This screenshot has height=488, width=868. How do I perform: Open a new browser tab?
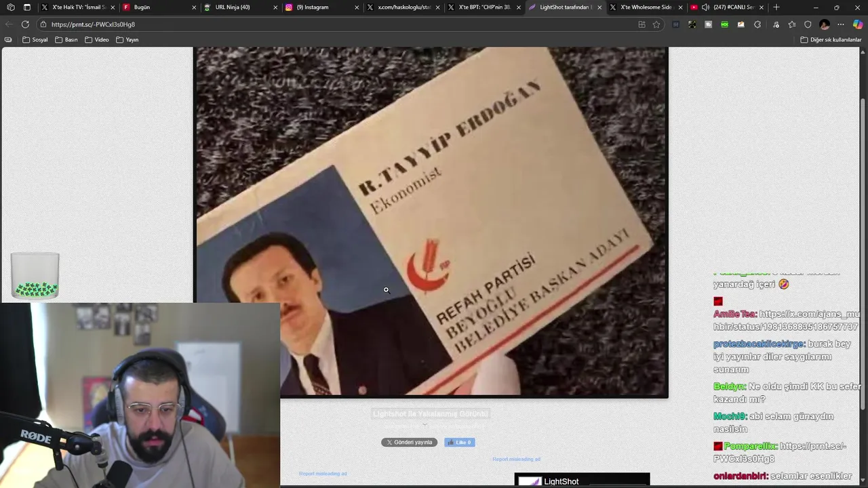(x=776, y=7)
